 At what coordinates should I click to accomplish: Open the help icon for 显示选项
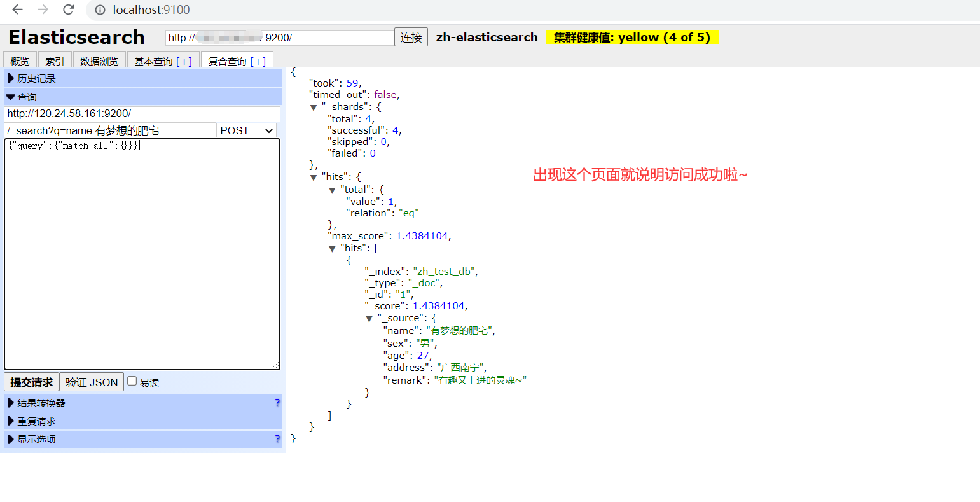click(277, 439)
